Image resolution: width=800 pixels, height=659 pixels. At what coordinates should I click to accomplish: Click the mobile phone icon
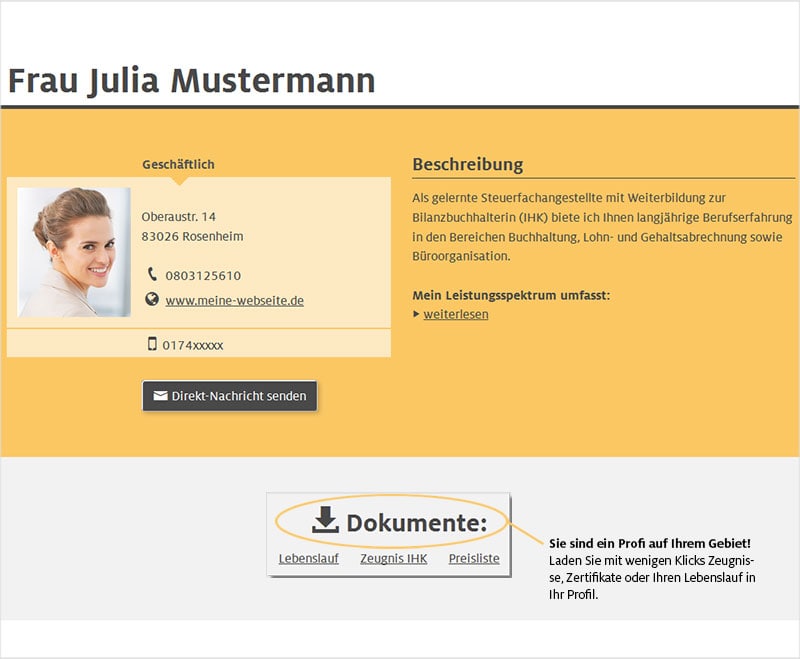152,344
